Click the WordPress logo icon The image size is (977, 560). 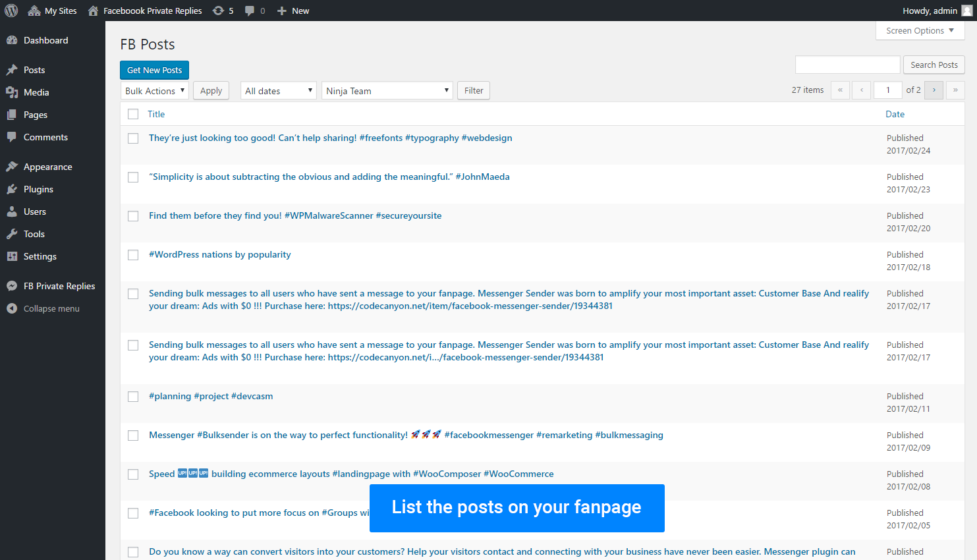[11, 11]
